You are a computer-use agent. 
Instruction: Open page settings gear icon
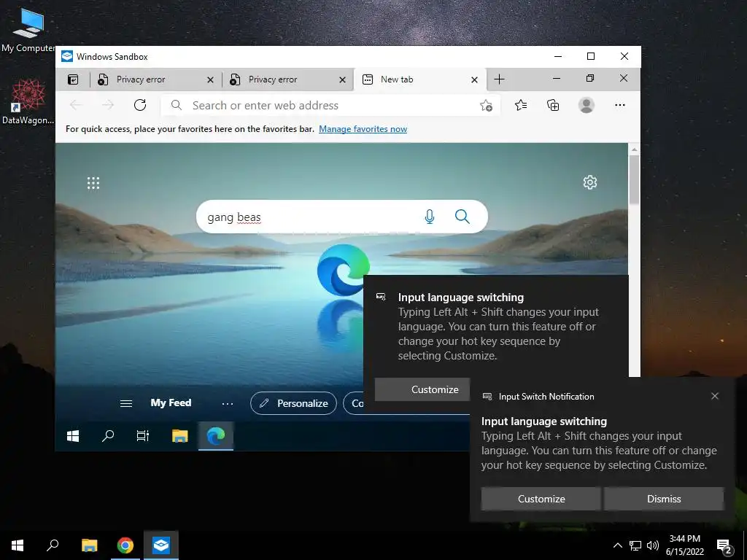click(589, 182)
